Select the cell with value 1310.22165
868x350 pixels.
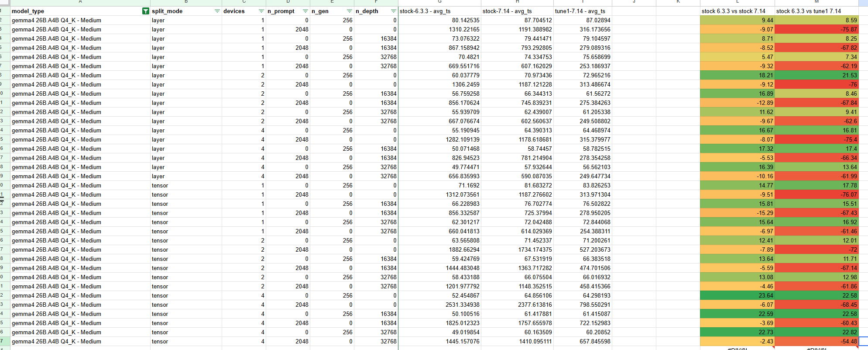(x=439, y=29)
